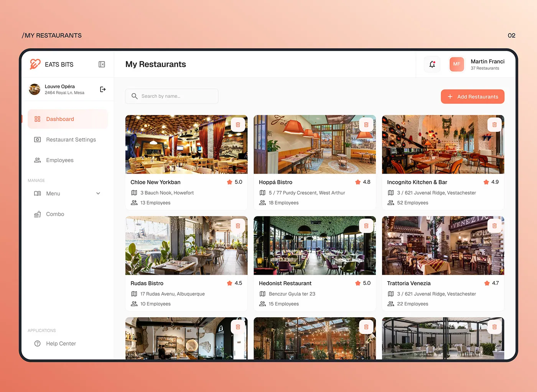Click trash icon on Incognito Kitchen & Bar
537x392 pixels.
coord(494,125)
